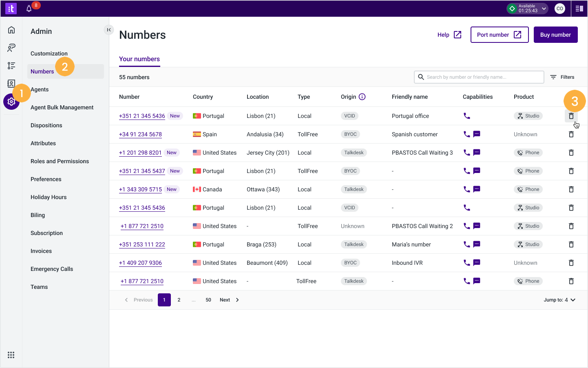Open the Jump to page dropdown
The image size is (588, 368).
pyautogui.click(x=559, y=300)
